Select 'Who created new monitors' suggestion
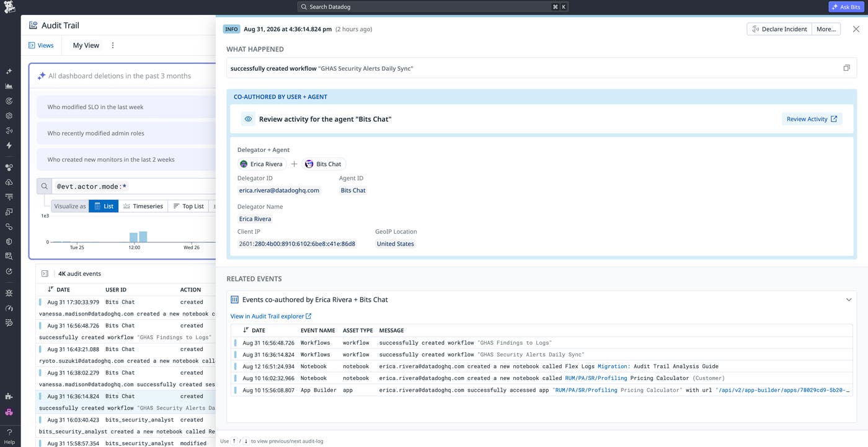Viewport: 868px width, 447px height. 126,159
